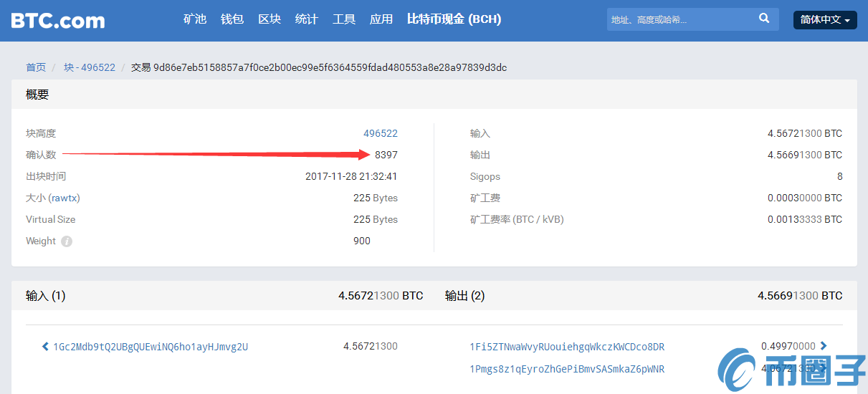
Task: Click the search magnifier icon
Action: pos(764,19)
